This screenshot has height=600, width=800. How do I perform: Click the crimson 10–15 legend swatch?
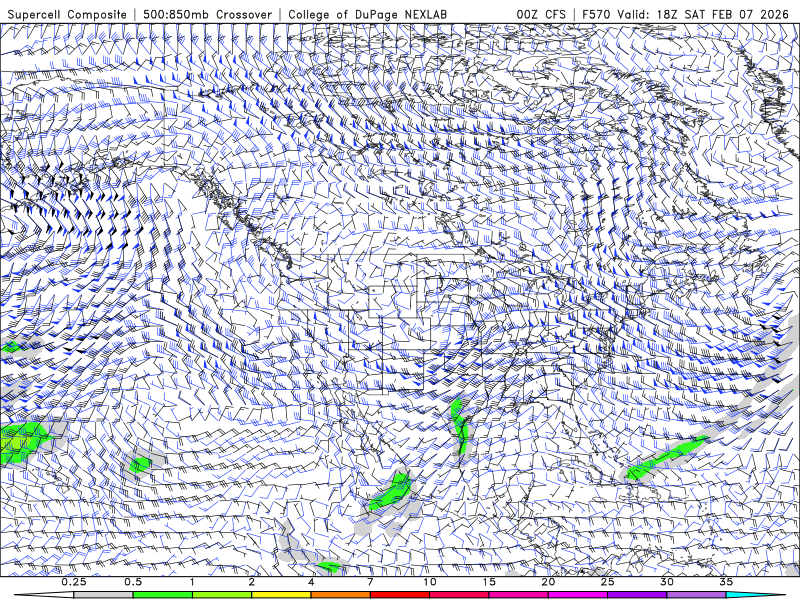pyautogui.click(x=459, y=595)
